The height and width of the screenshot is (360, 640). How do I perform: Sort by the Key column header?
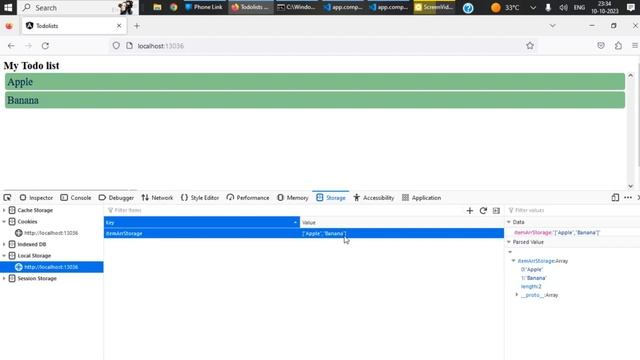tap(202, 222)
